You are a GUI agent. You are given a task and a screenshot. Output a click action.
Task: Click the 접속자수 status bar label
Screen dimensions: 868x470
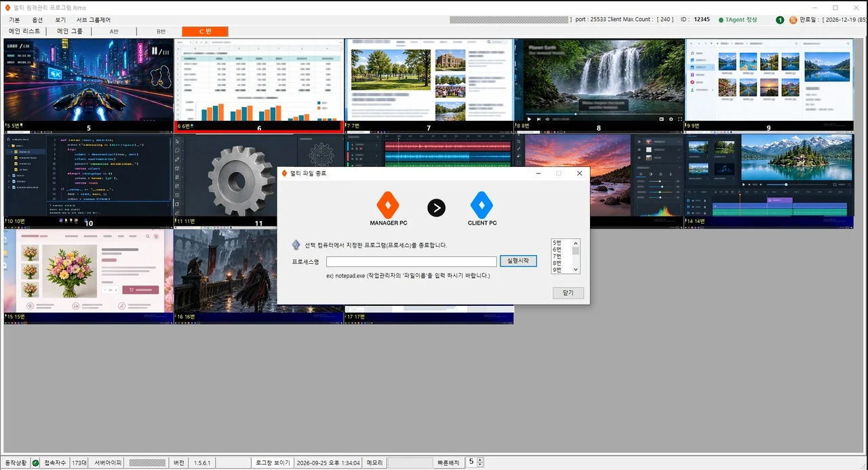[55, 463]
